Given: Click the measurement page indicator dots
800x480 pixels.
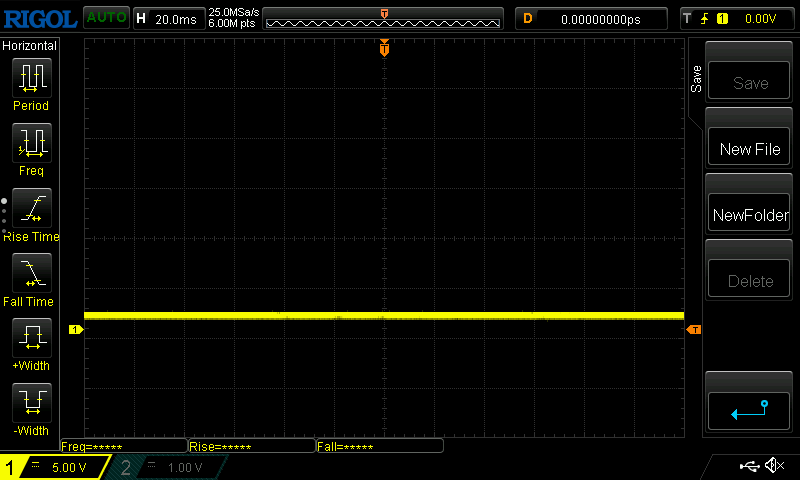Looking at the screenshot, I should click(4, 216).
